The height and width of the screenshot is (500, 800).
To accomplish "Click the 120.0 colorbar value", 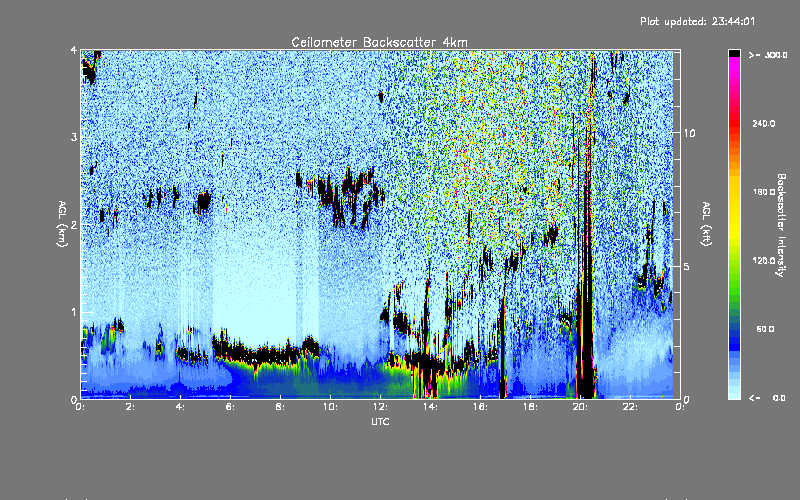I will pos(764,261).
